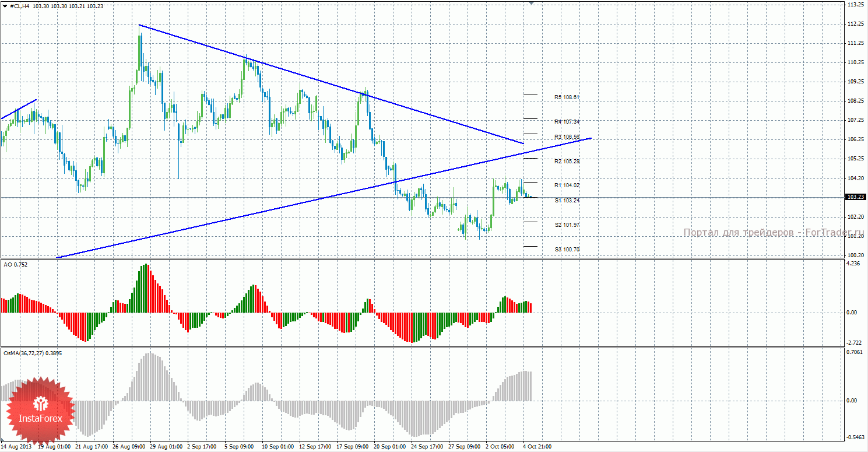Click the -2.722 value on AO scale

click(855, 342)
